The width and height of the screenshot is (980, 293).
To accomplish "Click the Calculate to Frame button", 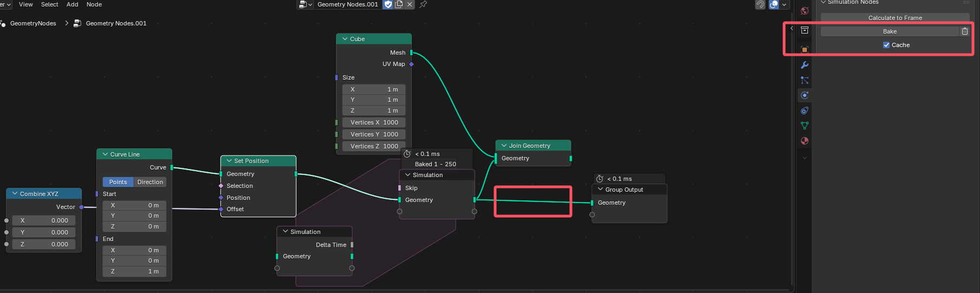I will [x=895, y=18].
